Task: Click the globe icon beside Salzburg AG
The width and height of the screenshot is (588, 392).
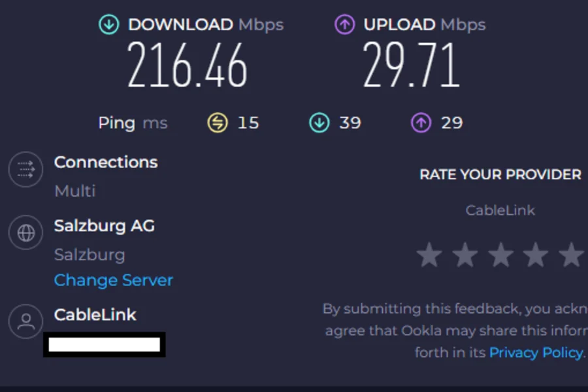Action: 25,233
